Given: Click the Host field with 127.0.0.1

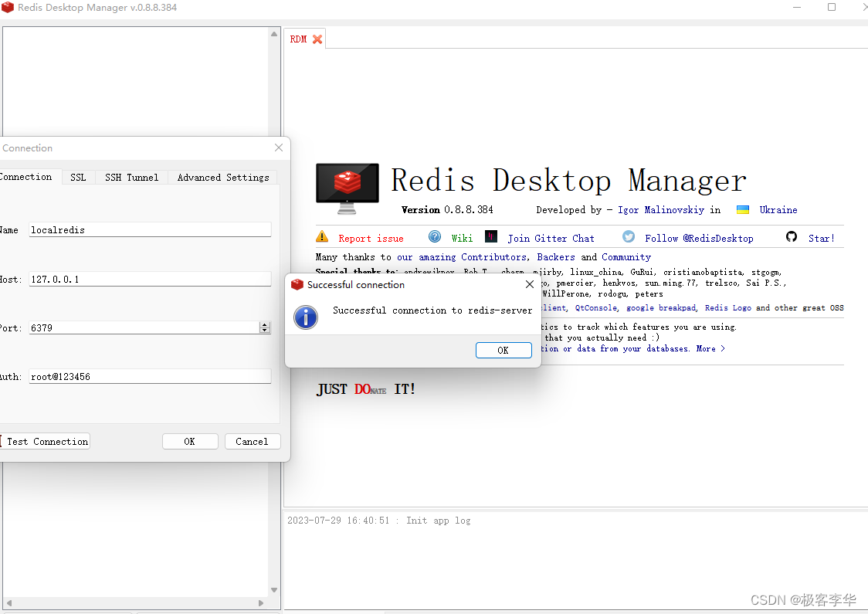Looking at the screenshot, I should click(x=150, y=279).
